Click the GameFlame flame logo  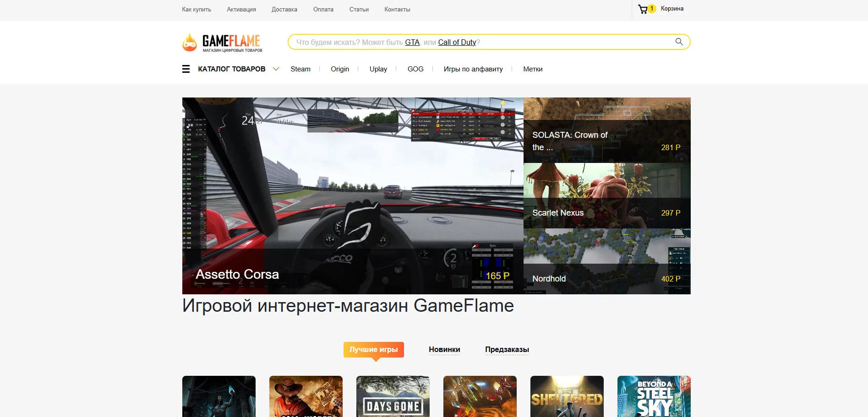[x=190, y=42]
